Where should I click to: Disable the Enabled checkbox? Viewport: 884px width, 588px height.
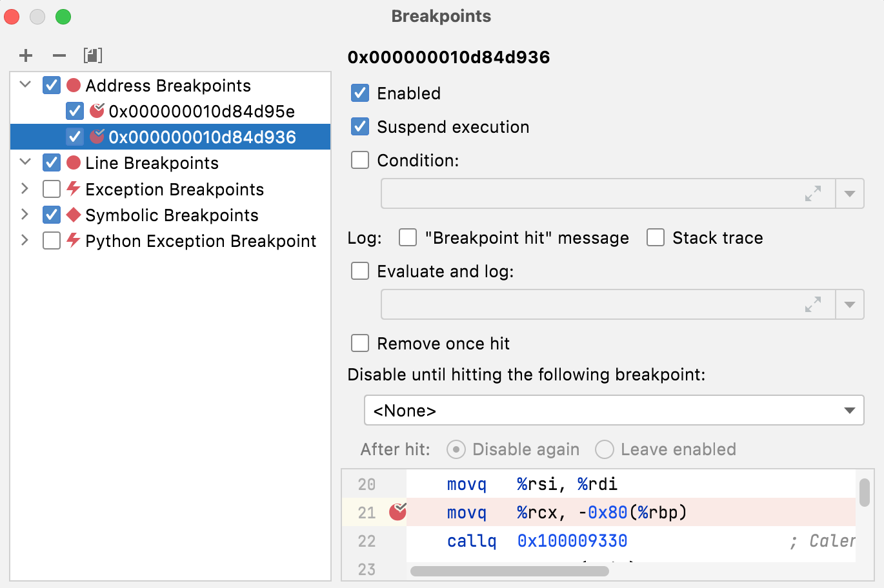359,93
